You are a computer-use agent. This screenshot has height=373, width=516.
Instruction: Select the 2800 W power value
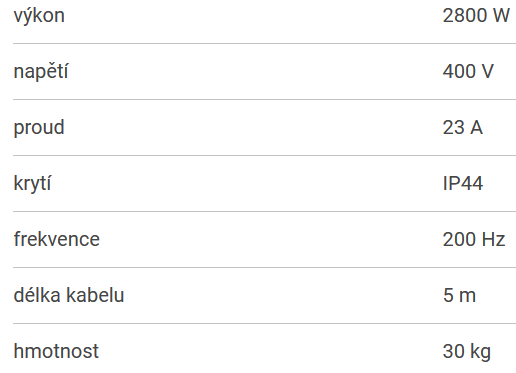click(476, 15)
